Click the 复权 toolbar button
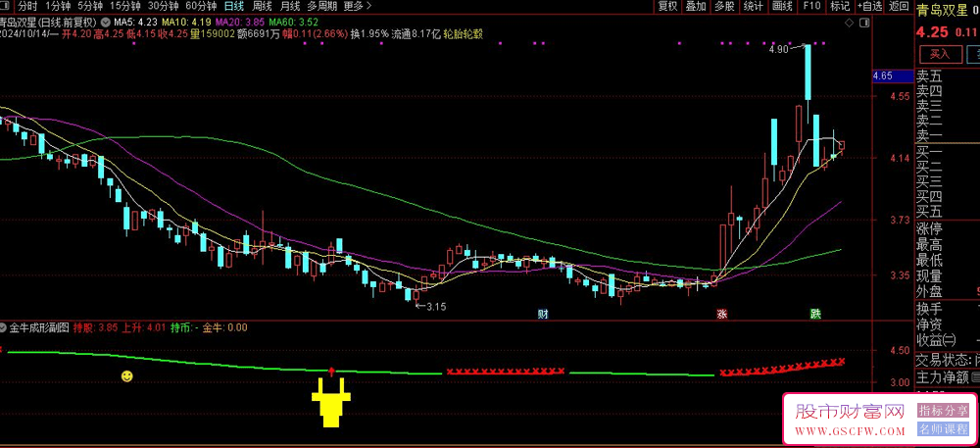Viewport: 980px width, 448px height. tap(667, 6)
